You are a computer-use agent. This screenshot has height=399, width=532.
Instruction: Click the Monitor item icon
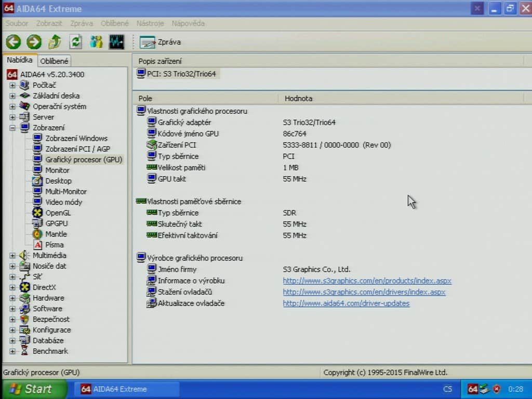tap(37, 169)
